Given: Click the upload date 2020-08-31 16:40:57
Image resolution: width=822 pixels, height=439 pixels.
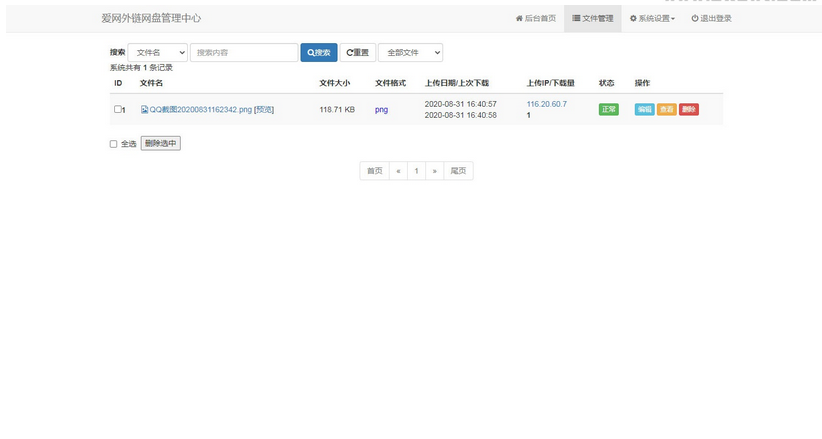Looking at the screenshot, I should 460,104.
